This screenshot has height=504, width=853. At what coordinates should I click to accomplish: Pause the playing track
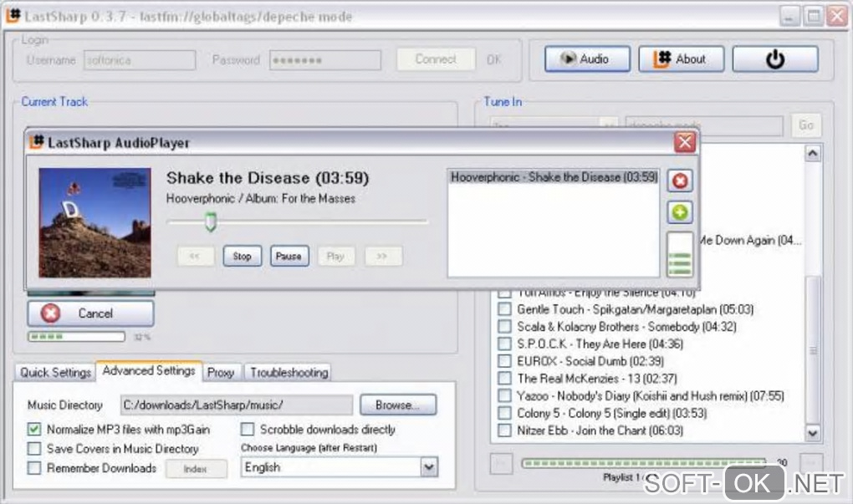point(289,256)
